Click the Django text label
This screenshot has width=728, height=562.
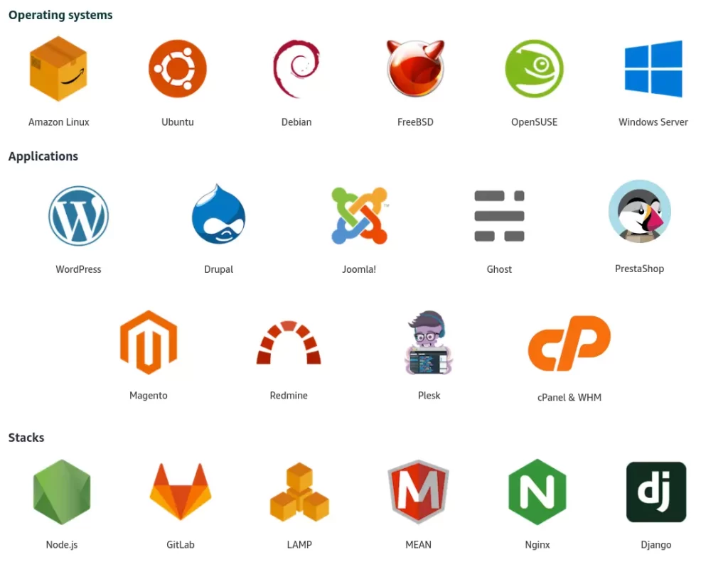[656, 545]
